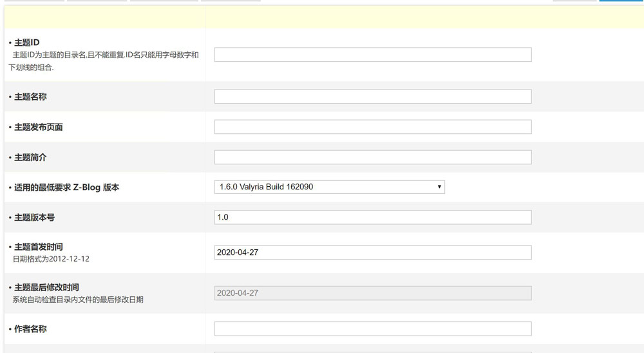Click the greyed-out 主题最后修改时间 field
The height and width of the screenshot is (353, 644).
pyautogui.click(x=372, y=293)
